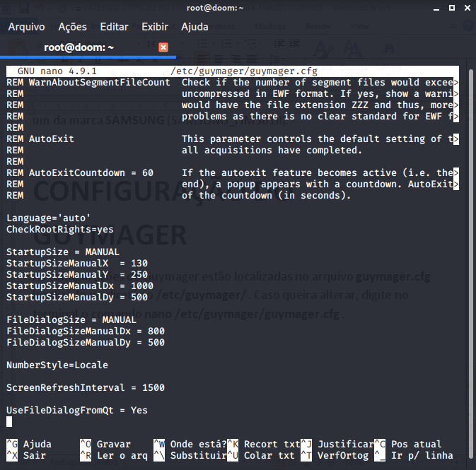Image resolution: width=476 pixels, height=470 pixels.
Task: Click the ^K Recort txt shortcut
Action: [x=260, y=445]
